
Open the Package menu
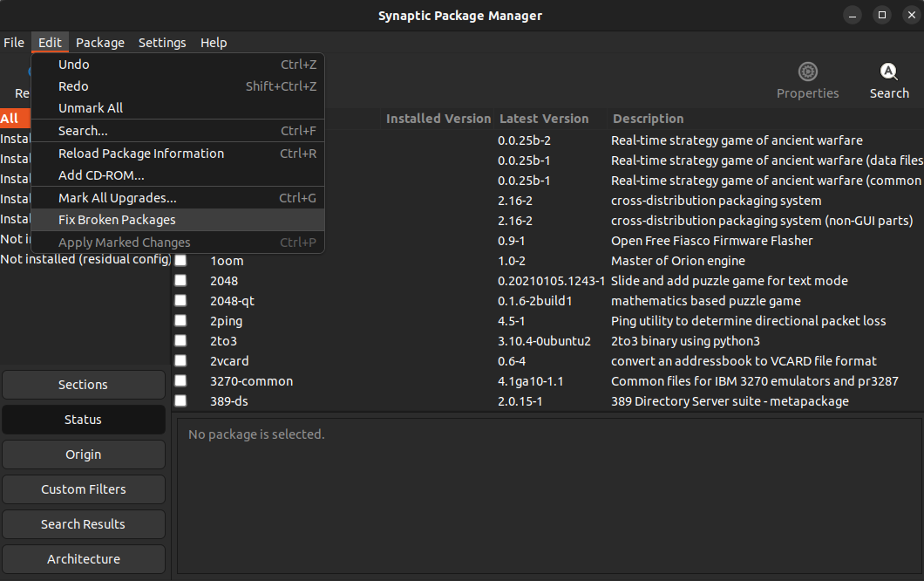tap(99, 43)
